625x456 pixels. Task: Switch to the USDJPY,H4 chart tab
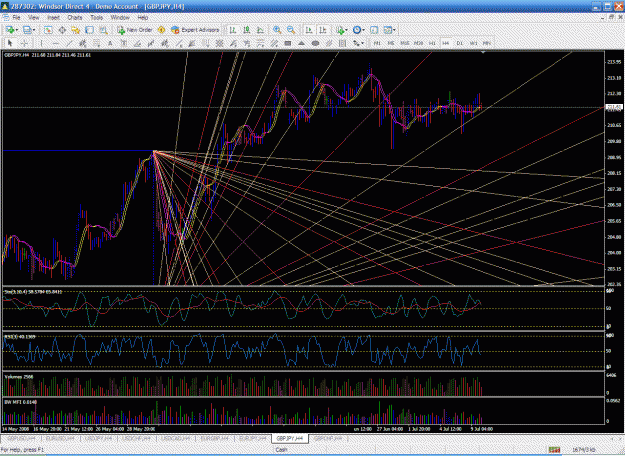coord(98,438)
